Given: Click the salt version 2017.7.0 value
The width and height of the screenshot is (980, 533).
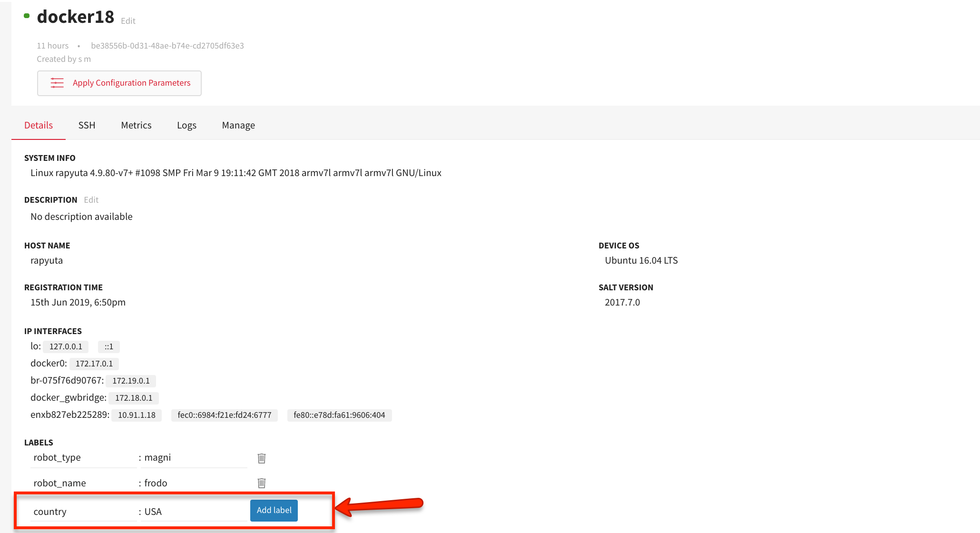Looking at the screenshot, I should 622,302.
